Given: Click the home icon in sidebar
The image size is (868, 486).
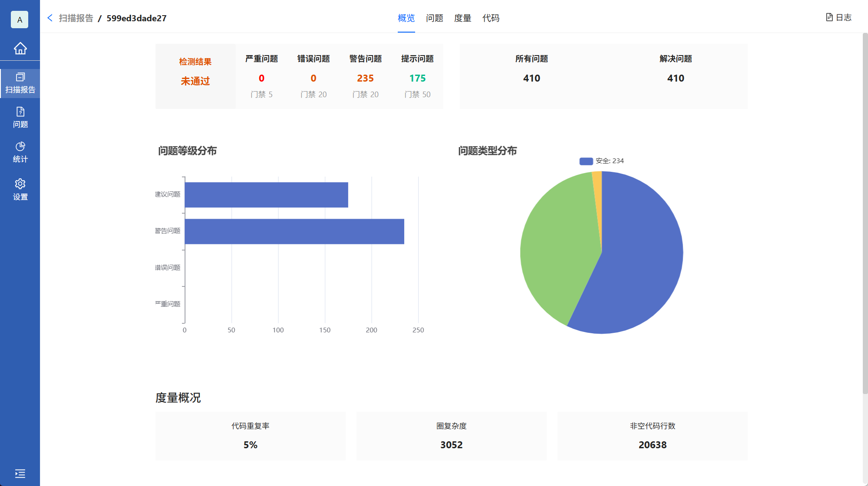Looking at the screenshot, I should point(20,48).
